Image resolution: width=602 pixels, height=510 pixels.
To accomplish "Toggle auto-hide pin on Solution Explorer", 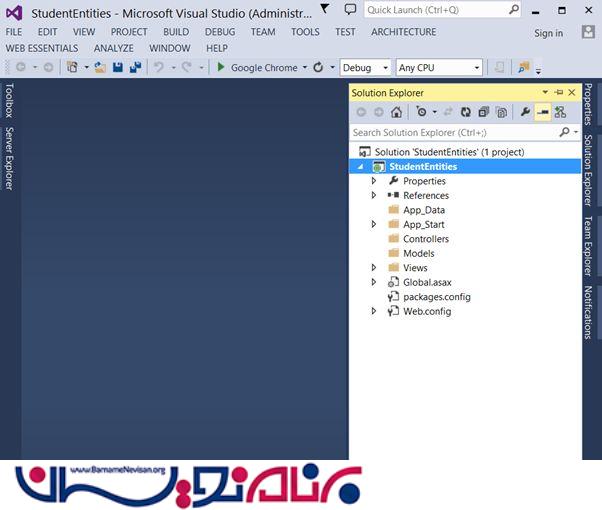I will pyautogui.click(x=558, y=92).
